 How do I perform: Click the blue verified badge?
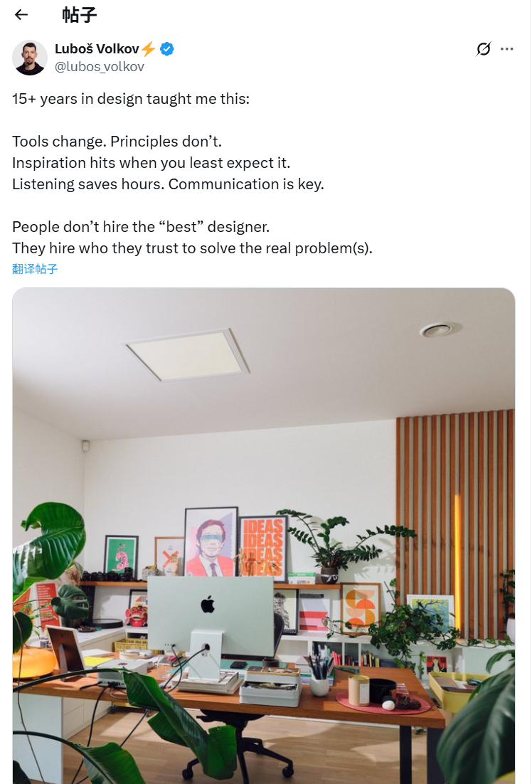coord(167,49)
